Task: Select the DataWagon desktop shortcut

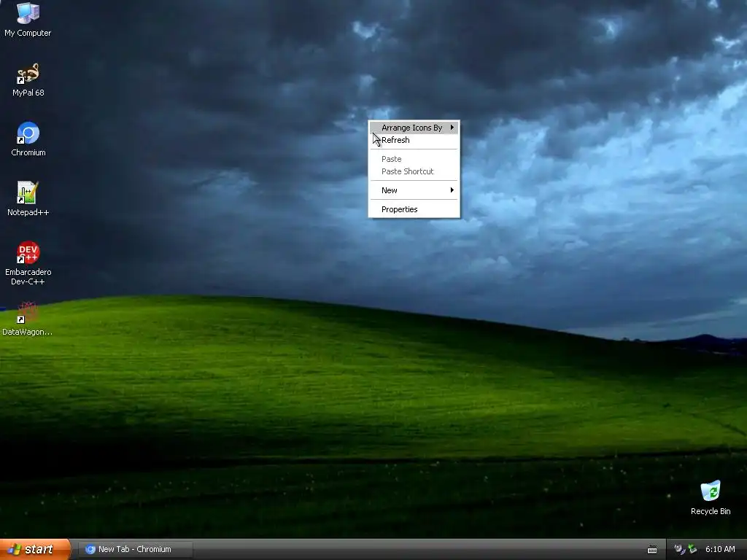Action: coord(27,319)
